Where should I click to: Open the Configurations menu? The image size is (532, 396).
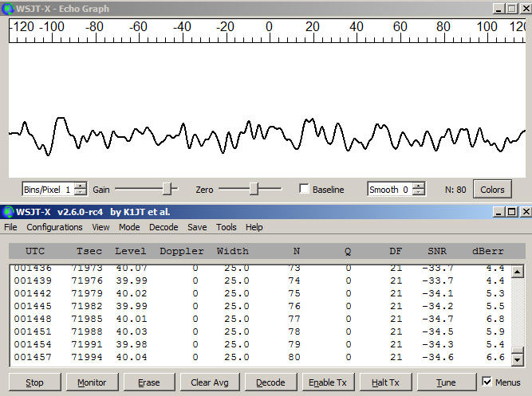pyautogui.click(x=54, y=227)
